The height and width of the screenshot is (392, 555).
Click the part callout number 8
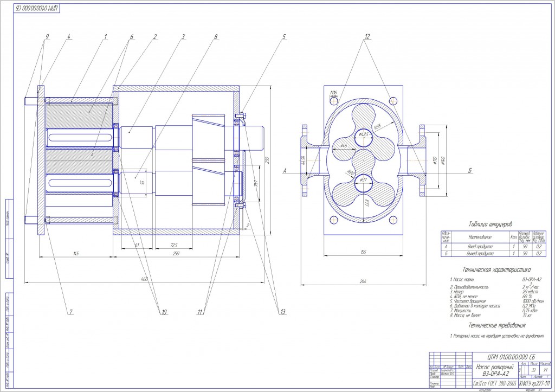click(x=216, y=36)
